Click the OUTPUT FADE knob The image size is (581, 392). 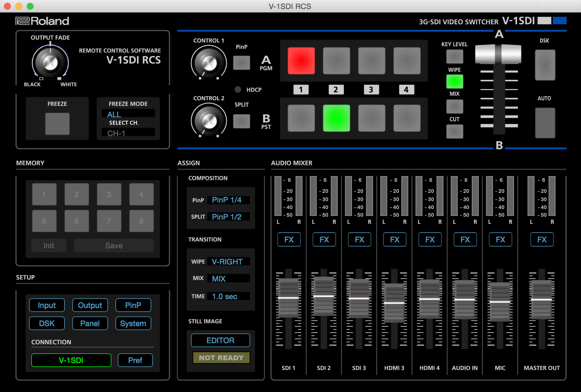50,62
